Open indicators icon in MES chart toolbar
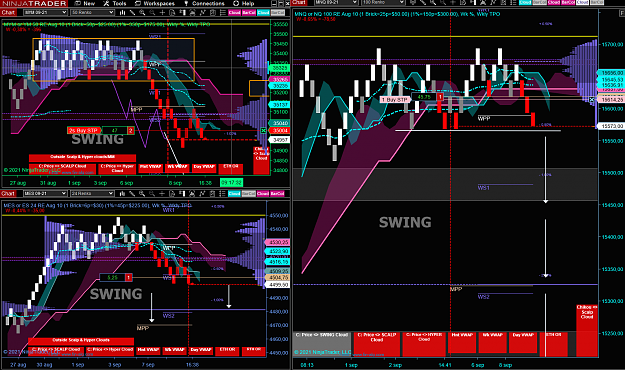625x370 pixels. (202, 193)
